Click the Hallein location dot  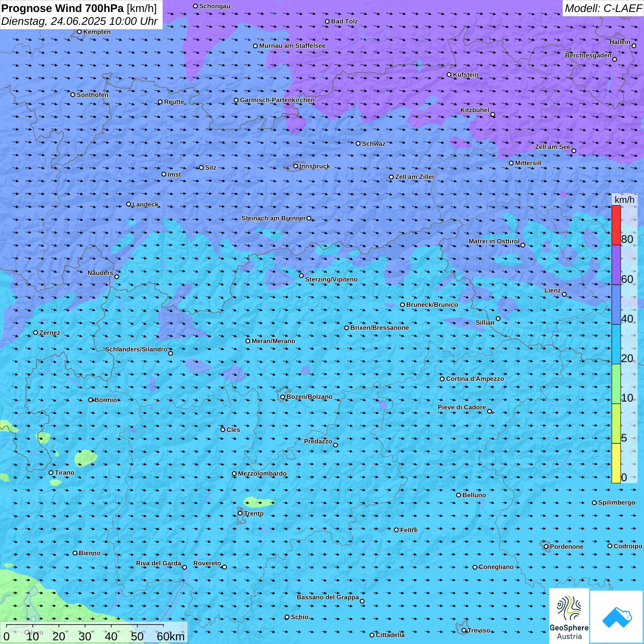634,46
